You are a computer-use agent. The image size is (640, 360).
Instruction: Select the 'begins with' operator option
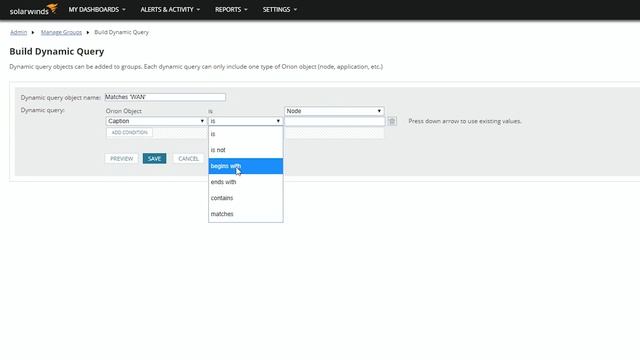245,166
